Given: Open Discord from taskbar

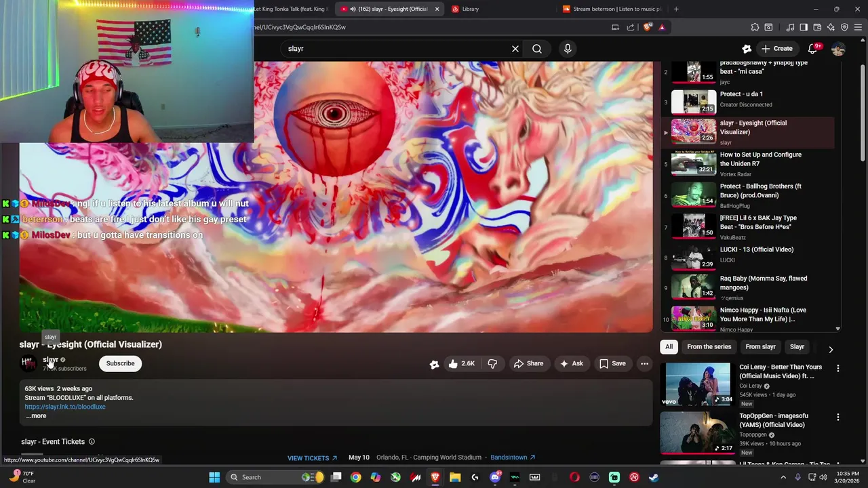Looking at the screenshot, I should 495,477.
